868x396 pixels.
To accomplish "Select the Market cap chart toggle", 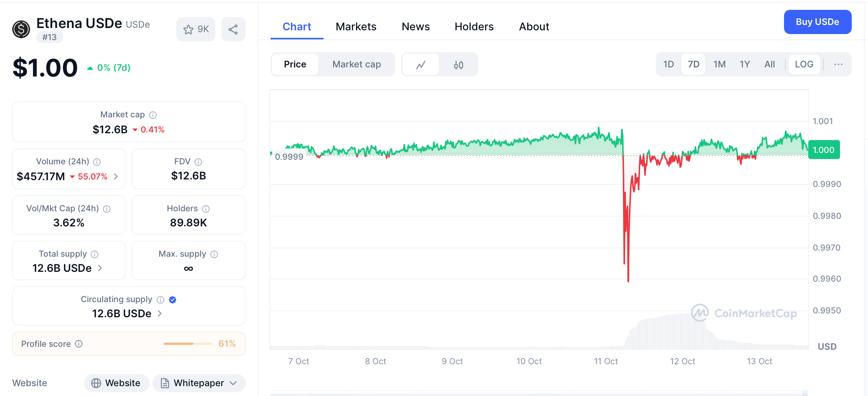I will click(x=356, y=64).
